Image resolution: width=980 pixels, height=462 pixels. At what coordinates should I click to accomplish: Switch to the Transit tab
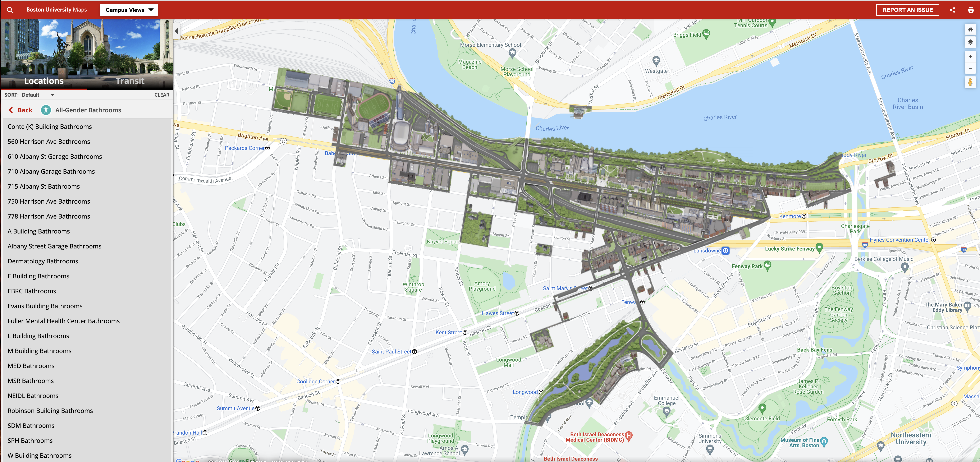(x=130, y=81)
